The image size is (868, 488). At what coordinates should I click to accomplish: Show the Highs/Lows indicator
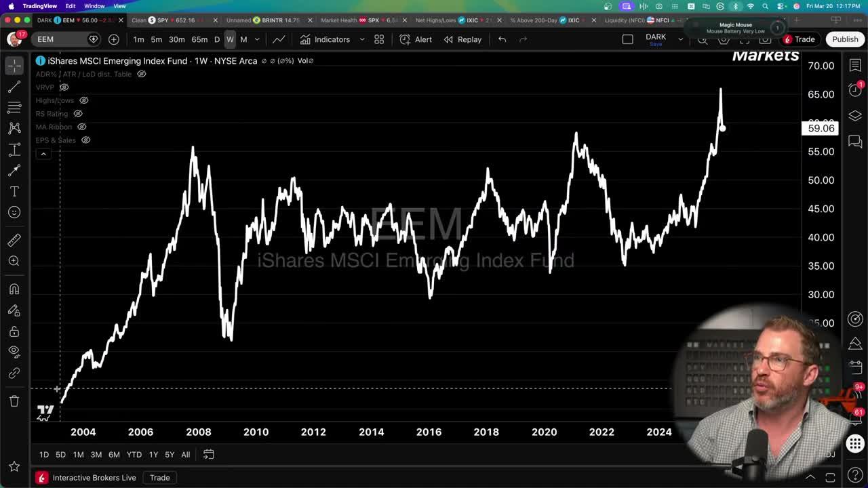pyautogui.click(x=83, y=100)
